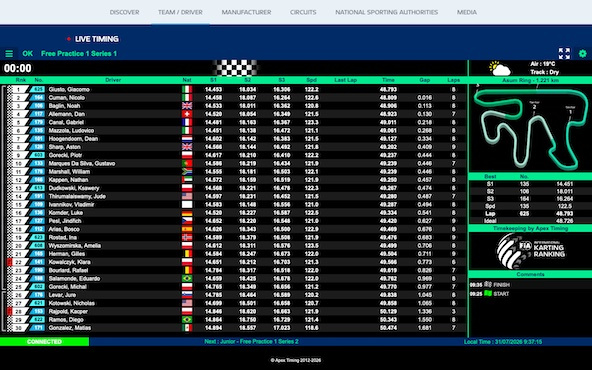Open the MANUFACTURER menu
592x370 pixels.
pyautogui.click(x=246, y=12)
